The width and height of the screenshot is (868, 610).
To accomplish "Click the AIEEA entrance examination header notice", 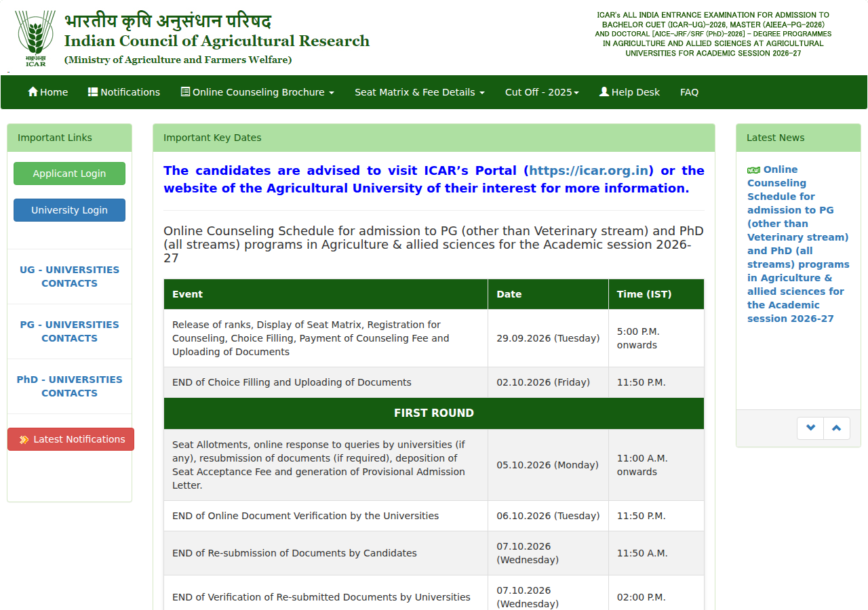I will click(x=713, y=34).
